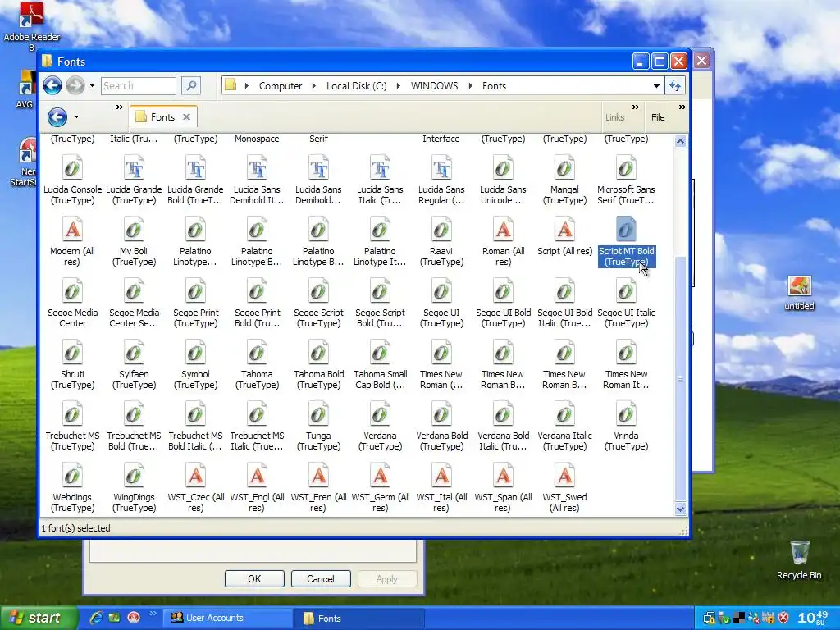
Task: Select the Modern (All res) font icon
Action: 72,230
